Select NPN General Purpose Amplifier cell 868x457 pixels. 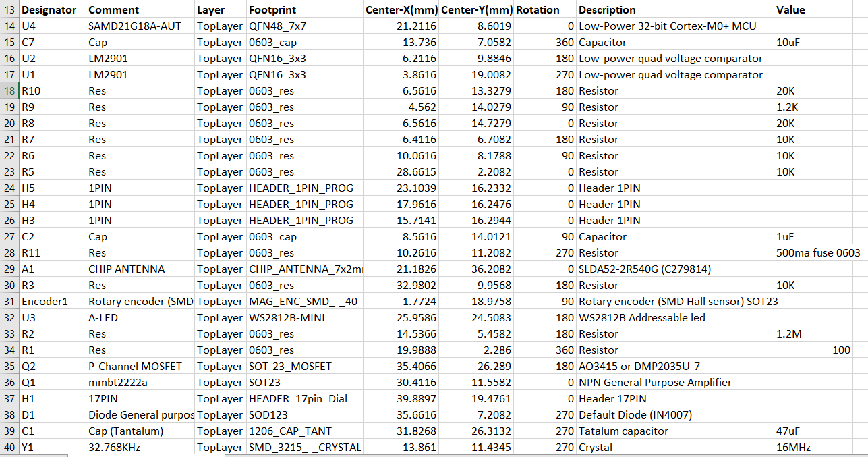[x=676, y=383]
